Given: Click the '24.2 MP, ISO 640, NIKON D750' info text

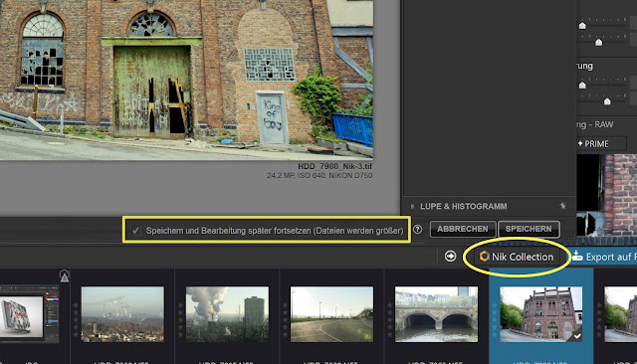Looking at the screenshot, I should [319, 175].
